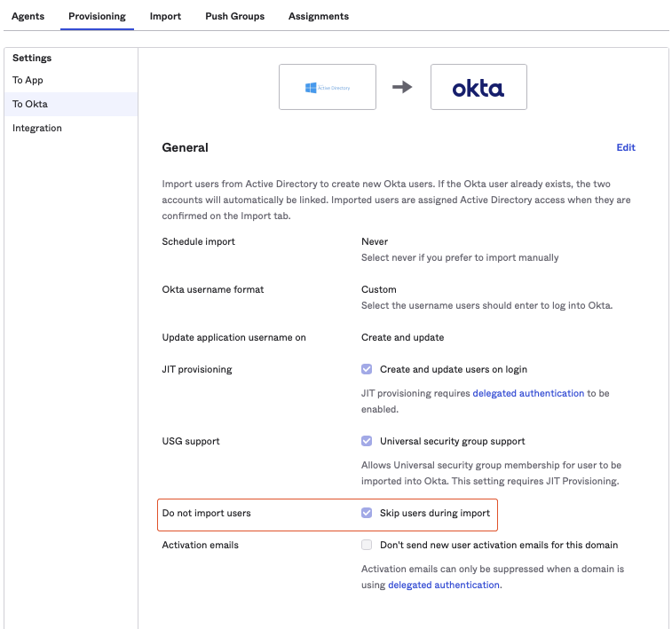Toggle the 'Create and update users on login' checkbox
Image resolution: width=672 pixels, height=629 pixels.
click(x=367, y=369)
